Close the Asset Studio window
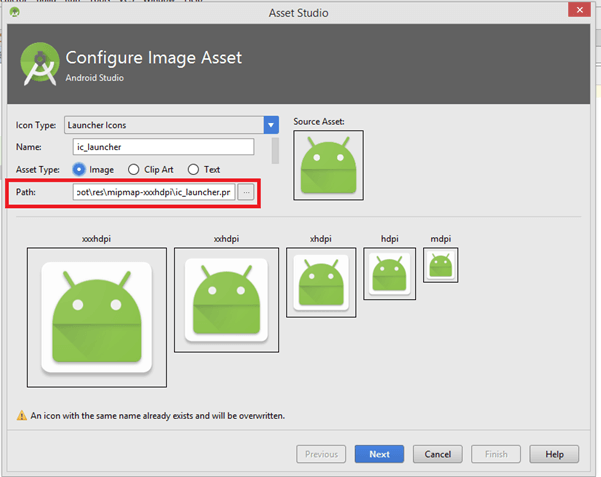 point(579,10)
